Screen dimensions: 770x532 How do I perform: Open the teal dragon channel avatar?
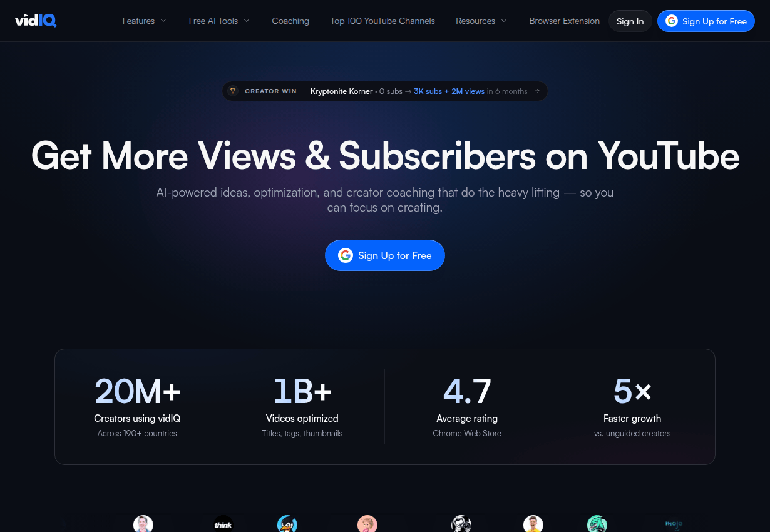[x=597, y=524]
